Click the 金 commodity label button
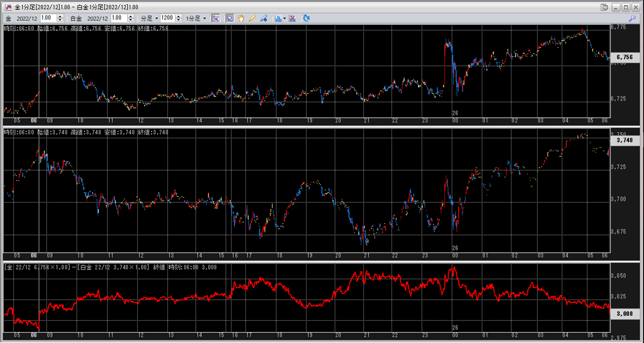644x343 pixels. pos(9,18)
